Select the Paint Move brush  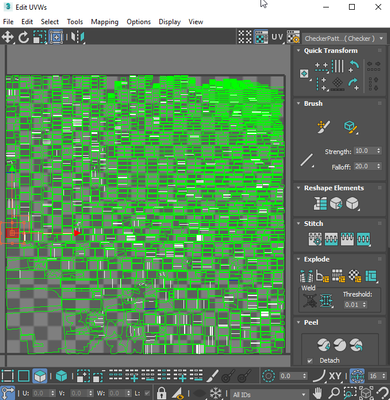[x=324, y=127]
